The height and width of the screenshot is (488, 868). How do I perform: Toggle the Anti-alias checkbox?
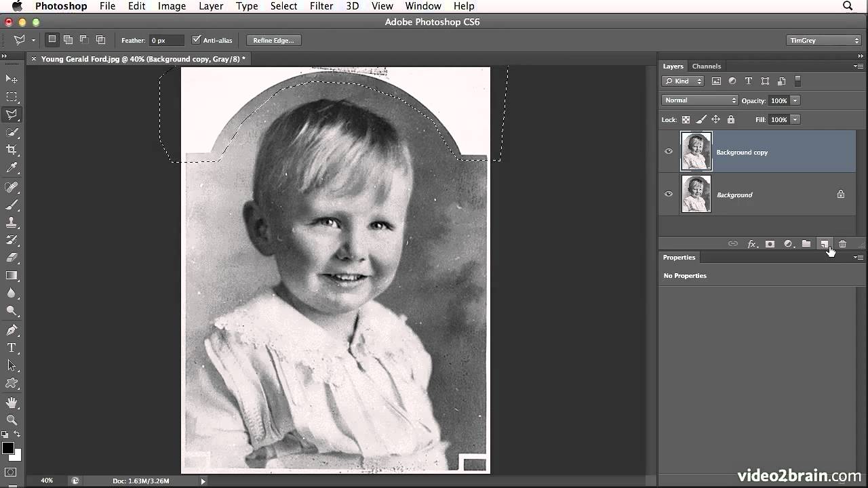[197, 40]
